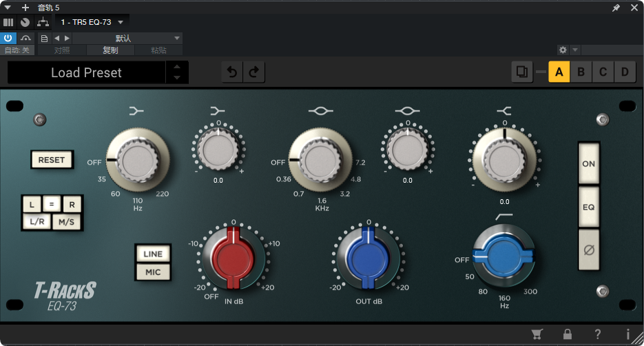Click the mid band gain knob
The image size is (644, 346).
[x=408, y=149]
